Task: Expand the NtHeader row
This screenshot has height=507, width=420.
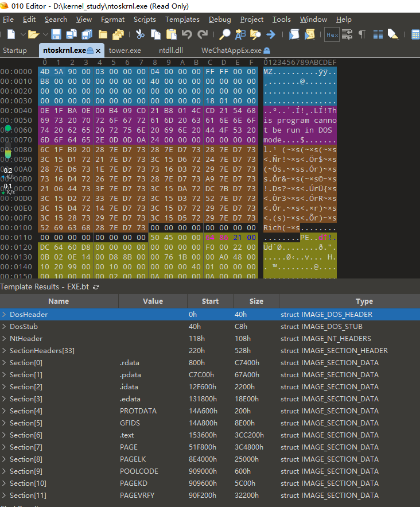Action: point(4,339)
